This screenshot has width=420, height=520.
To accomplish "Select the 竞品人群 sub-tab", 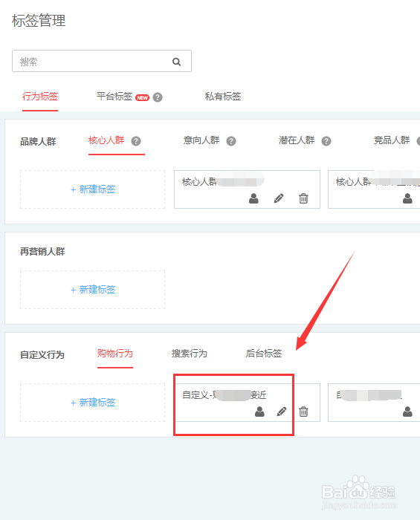I will (392, 140).
